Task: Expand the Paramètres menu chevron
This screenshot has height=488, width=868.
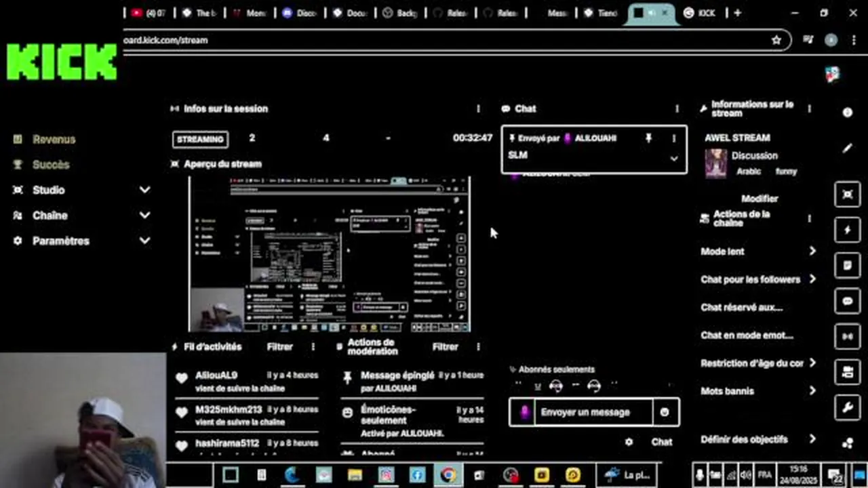Action: 144,241
